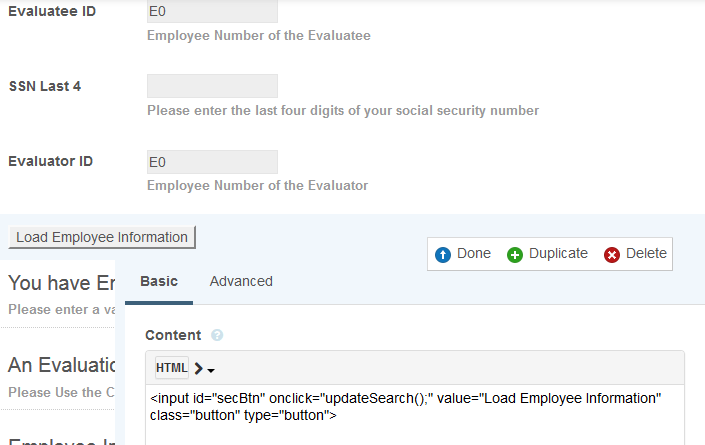Select the Basic tab
Viewport: 705px width, 445px height.
pos(159,282)
